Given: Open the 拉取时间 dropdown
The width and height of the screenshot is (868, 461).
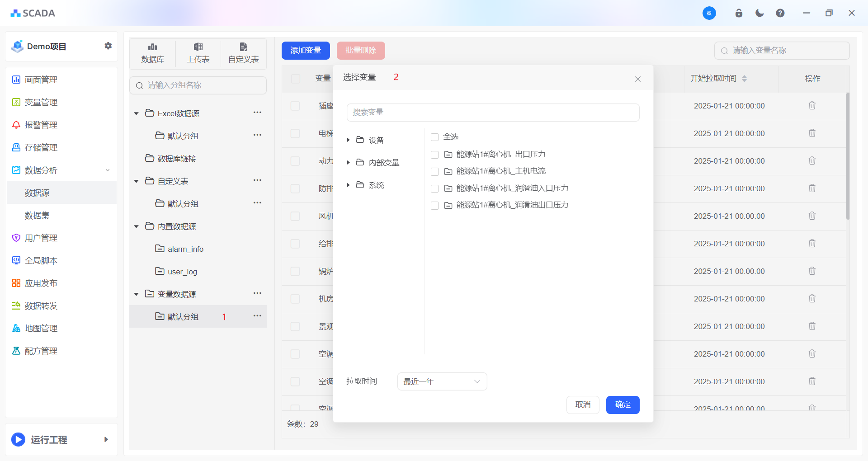Looking at the screenshot, I should click(x=442, y=381).
